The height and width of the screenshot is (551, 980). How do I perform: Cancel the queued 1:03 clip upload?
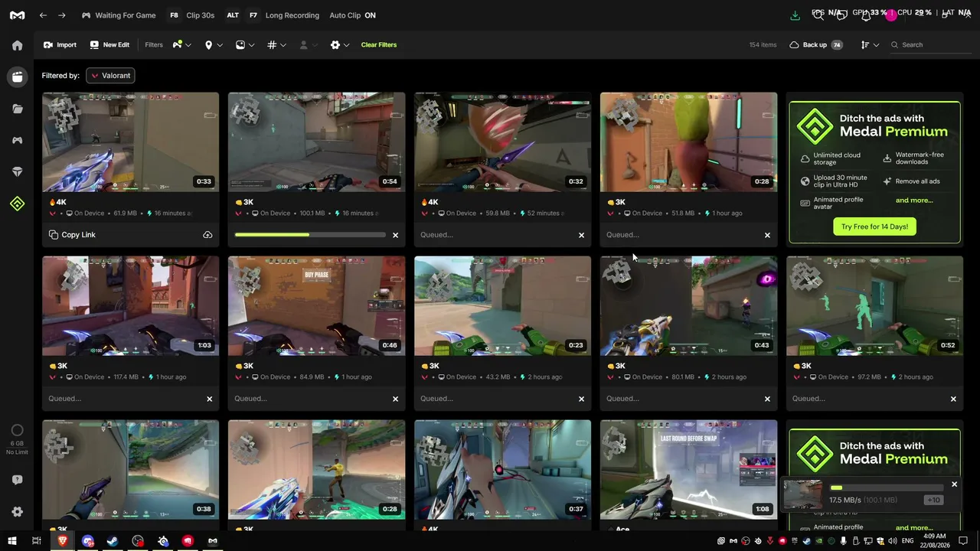209,399
